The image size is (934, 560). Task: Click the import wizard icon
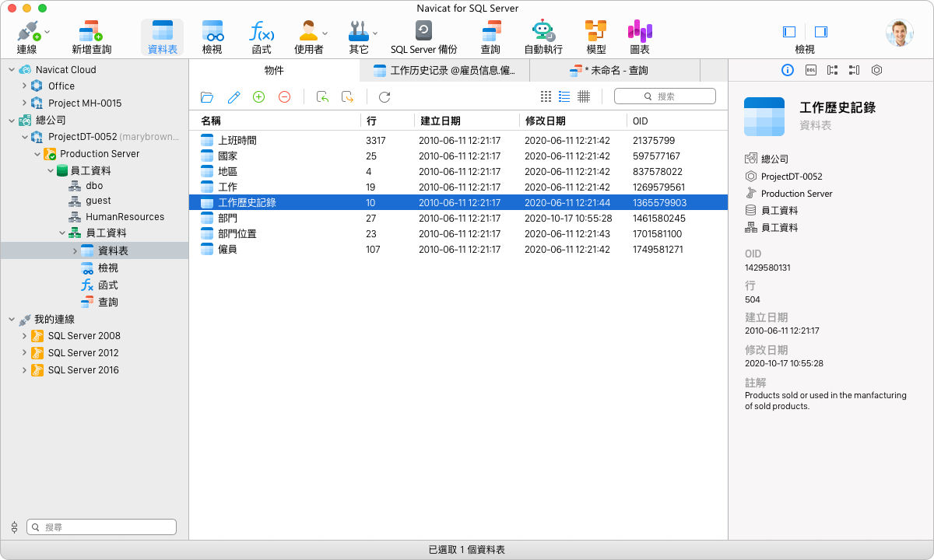pos(322,96)
